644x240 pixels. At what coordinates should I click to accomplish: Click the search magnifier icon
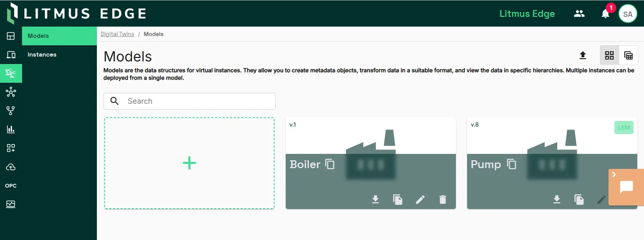point(115,101)
